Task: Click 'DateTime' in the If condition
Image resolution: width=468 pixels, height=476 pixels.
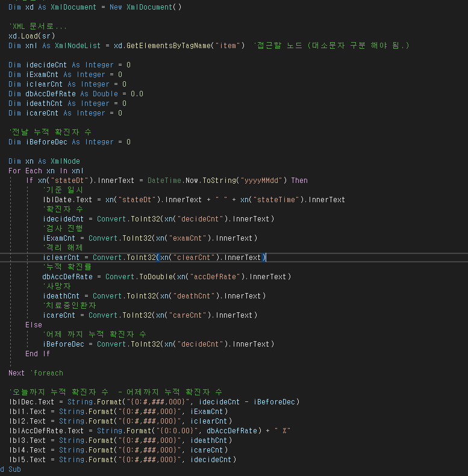Action: coord(164,181)
